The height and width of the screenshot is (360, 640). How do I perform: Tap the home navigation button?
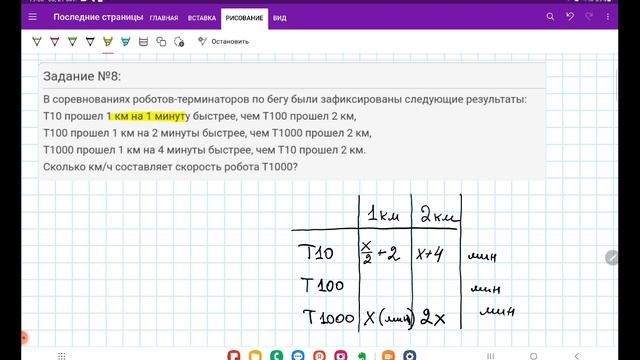533,356
